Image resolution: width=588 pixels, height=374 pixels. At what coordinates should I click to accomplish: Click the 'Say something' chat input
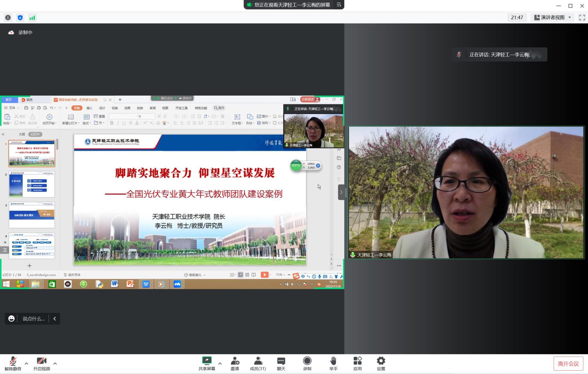[33, 319]
